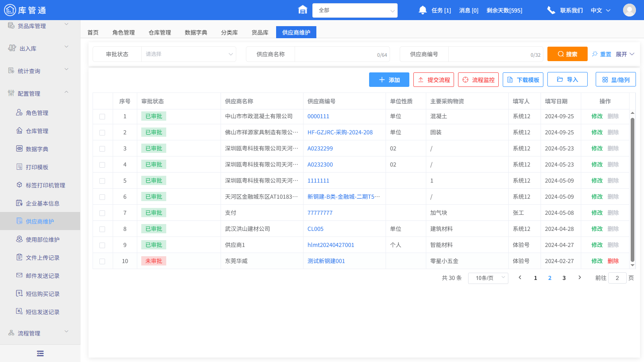This screenshot has height=362, width=644.
Task: Click the 角色管理 sidebar icon
Action: [x=19, y=113]
